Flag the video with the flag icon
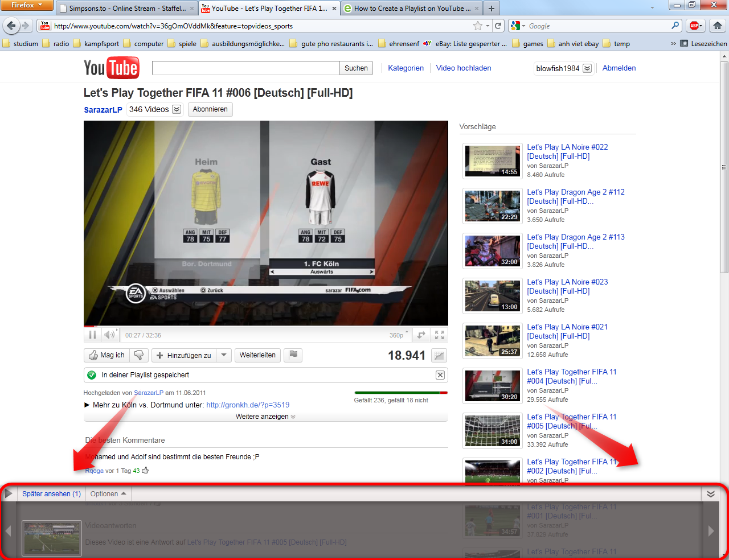 coord(293,355)
